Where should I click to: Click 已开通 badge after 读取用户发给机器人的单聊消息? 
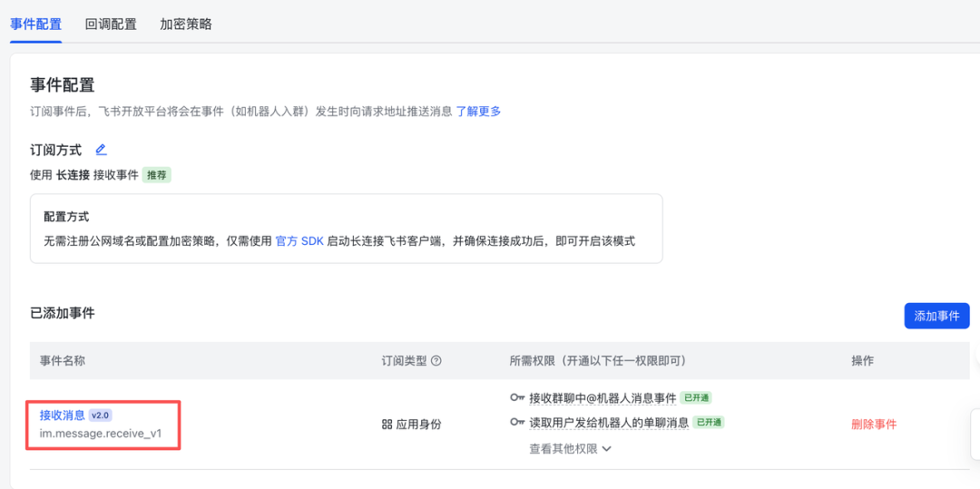click(x=709, y=423)
